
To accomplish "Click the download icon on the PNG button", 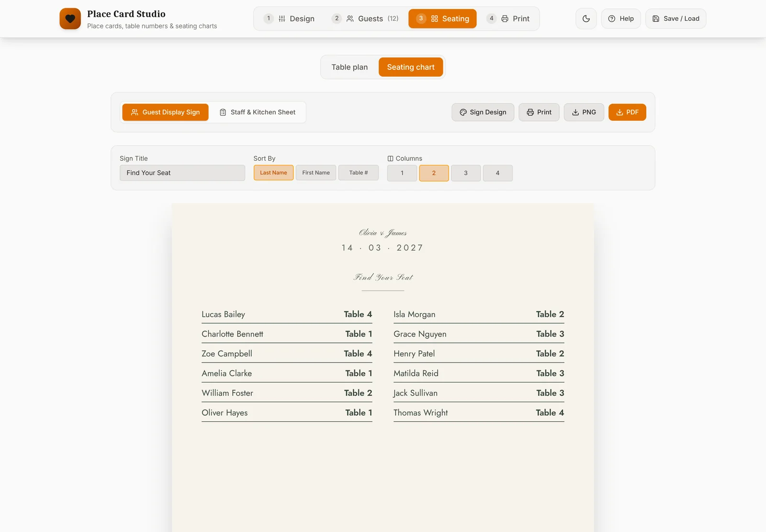I will (575, 112).
